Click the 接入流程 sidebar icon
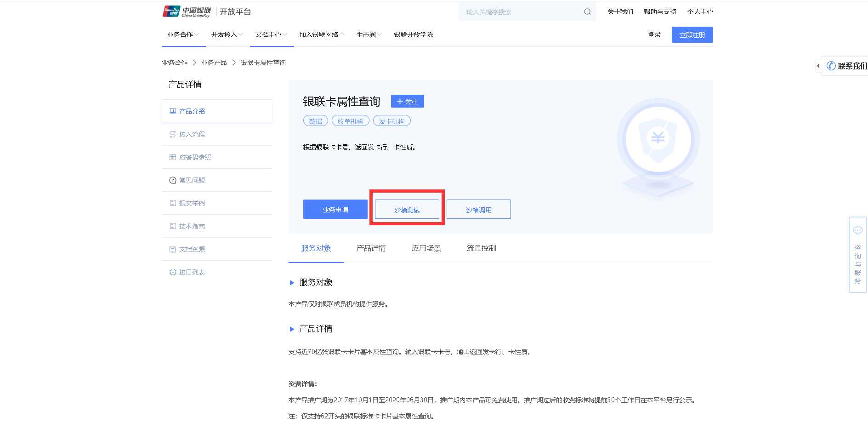The image size is (868, 423). (x=173, y=134)
